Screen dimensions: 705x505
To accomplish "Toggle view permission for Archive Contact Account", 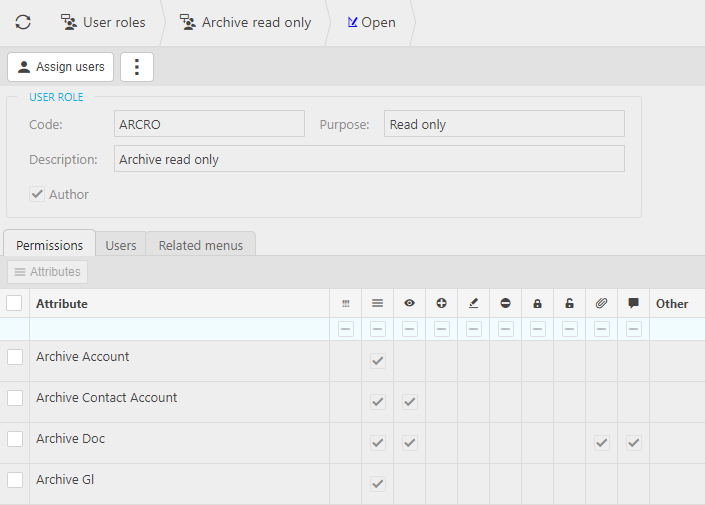I will pyautogui.click(x=409, y=402).
